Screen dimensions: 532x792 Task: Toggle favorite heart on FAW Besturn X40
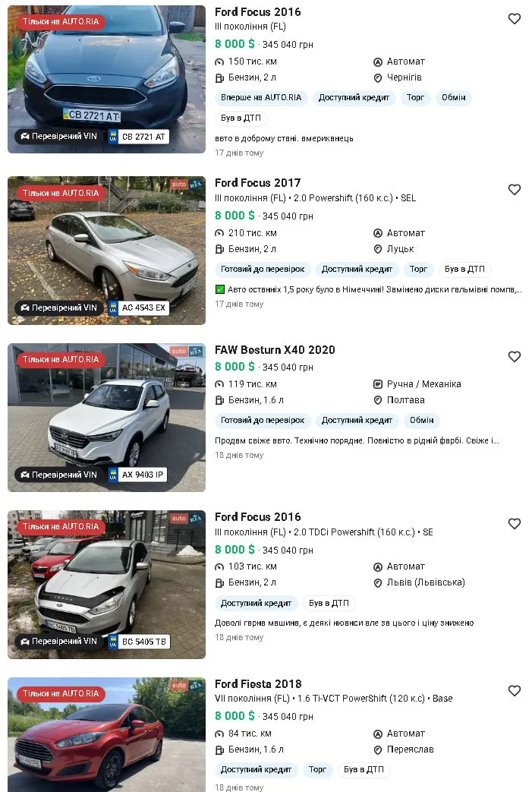click(x=515, y=357)
